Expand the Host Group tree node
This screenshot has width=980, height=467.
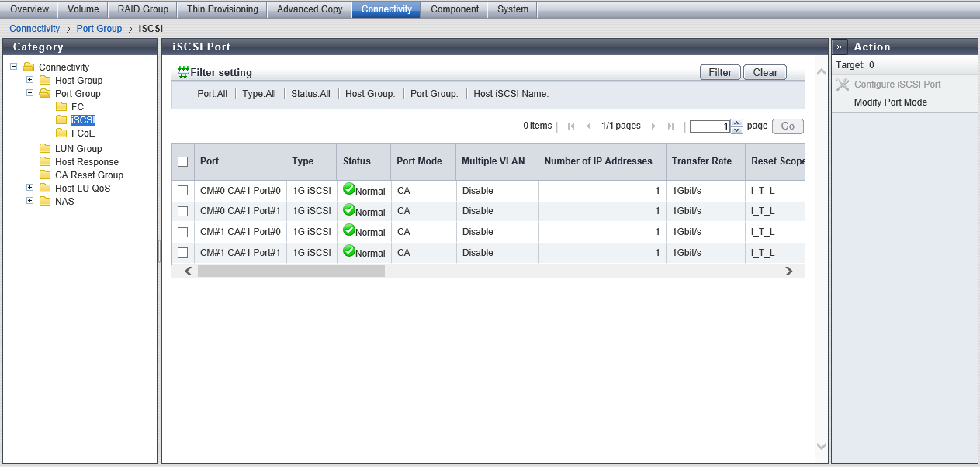30,80
